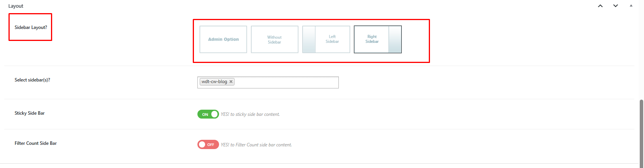Image resolution: width=644 pixels, height=168 pixels.
Task: Collapse the Layout panel with triangle toggle
Action: coord(631,6)
